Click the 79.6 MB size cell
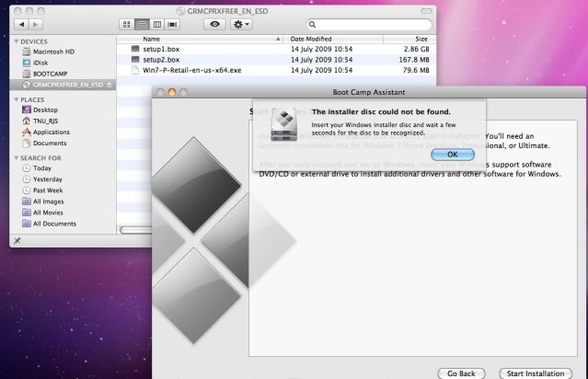 pyautogui.click(x=416, y=70)
